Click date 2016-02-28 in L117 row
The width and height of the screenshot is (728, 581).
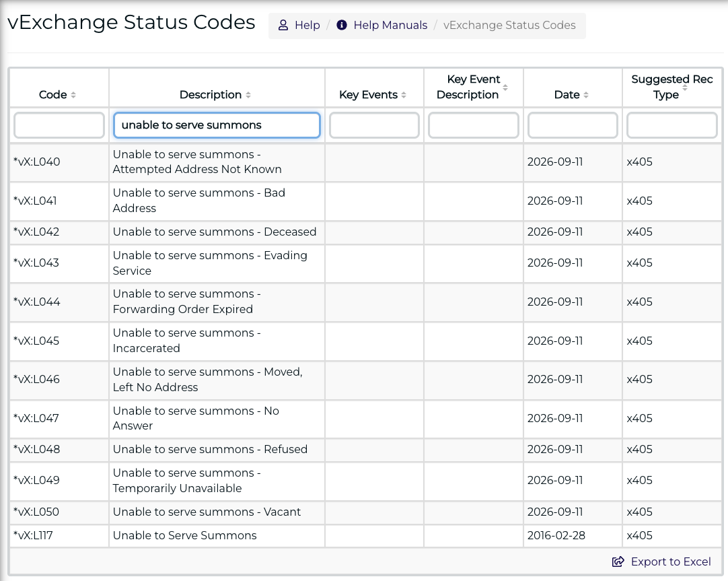[x=556, y=535]
